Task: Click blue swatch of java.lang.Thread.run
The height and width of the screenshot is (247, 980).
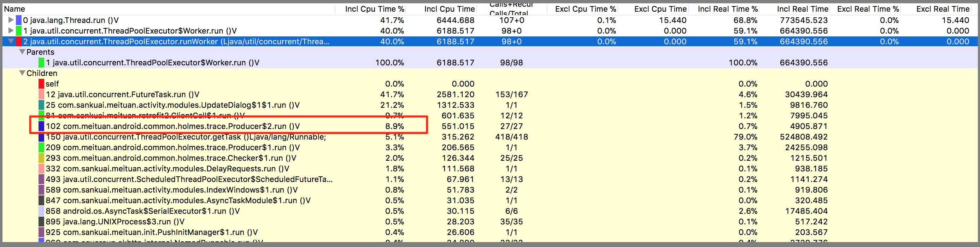Action: 19,20
